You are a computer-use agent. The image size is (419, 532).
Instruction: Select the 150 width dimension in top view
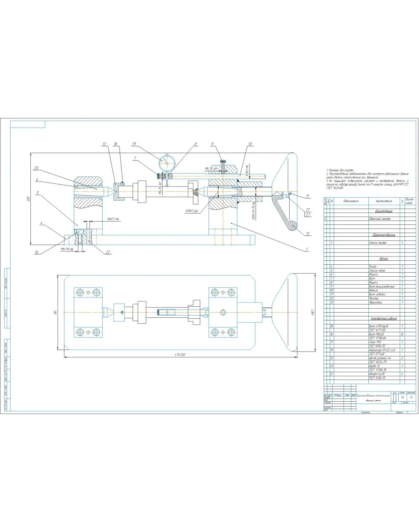(x=54, y=312)
